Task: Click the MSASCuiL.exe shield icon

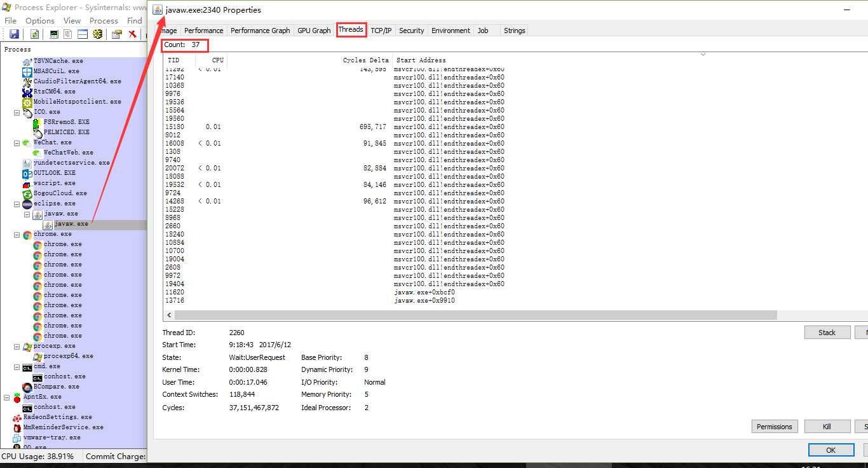Action: (x=27, y=71)
